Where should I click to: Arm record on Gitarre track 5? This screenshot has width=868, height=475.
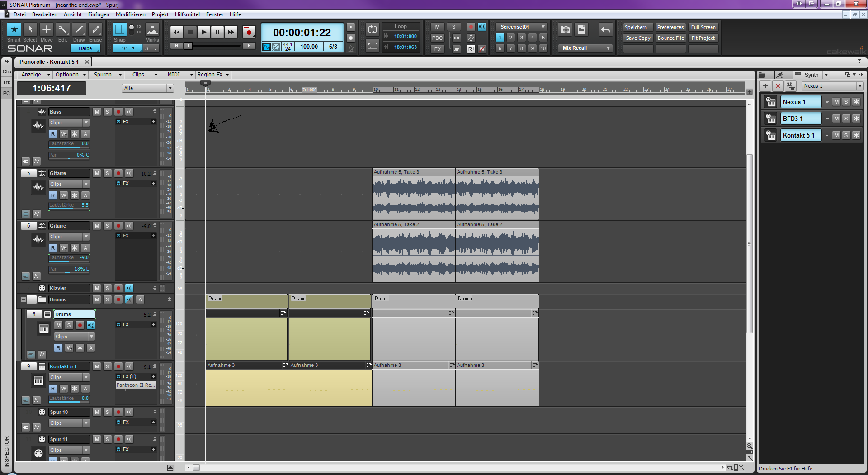pos(118,173)
